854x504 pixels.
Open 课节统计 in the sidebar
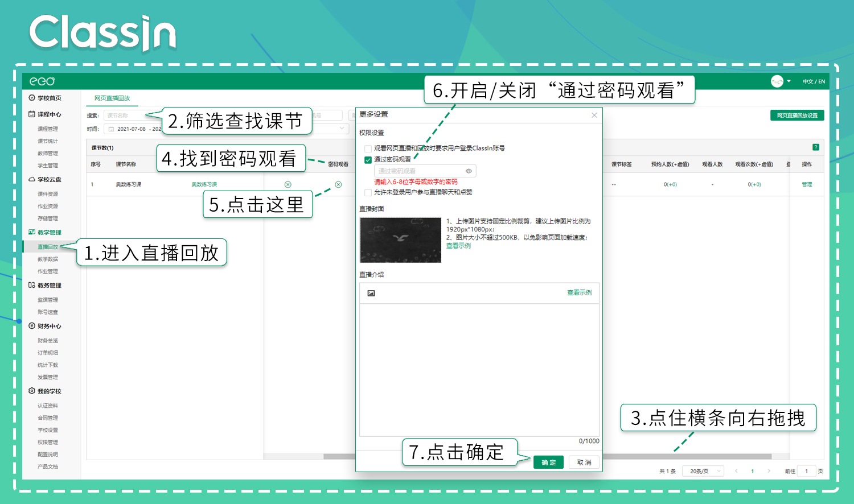48,141
